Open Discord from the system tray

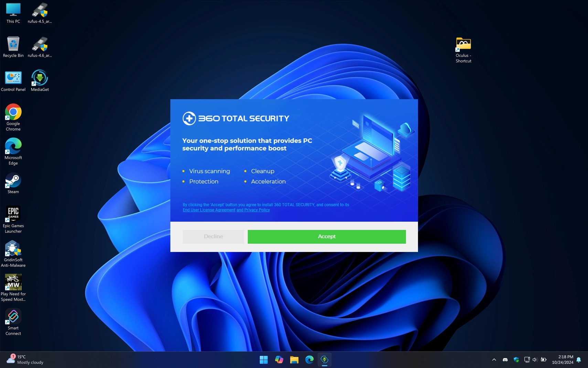click(x=505, y=359)
